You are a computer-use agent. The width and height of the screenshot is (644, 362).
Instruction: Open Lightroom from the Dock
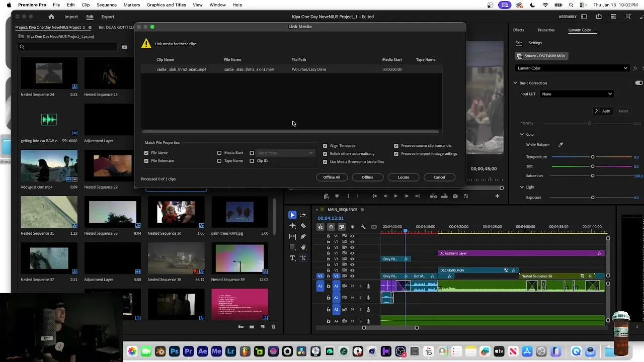pos(230,351)
